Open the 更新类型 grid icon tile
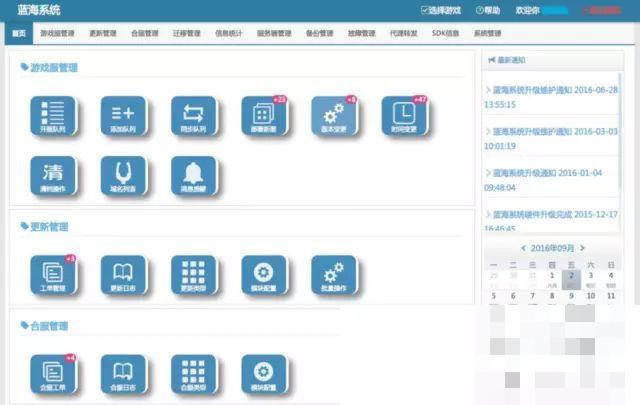The image size is (640, 405). (193, 275)
